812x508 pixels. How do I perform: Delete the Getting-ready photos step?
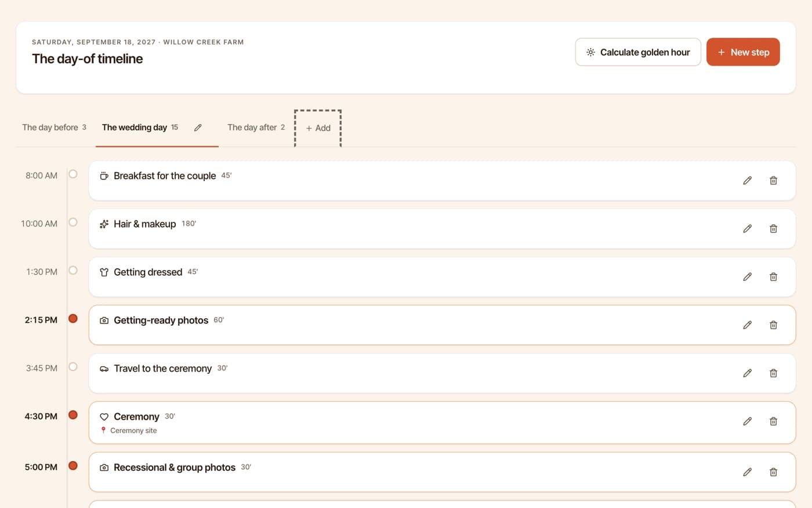(773, 325)
